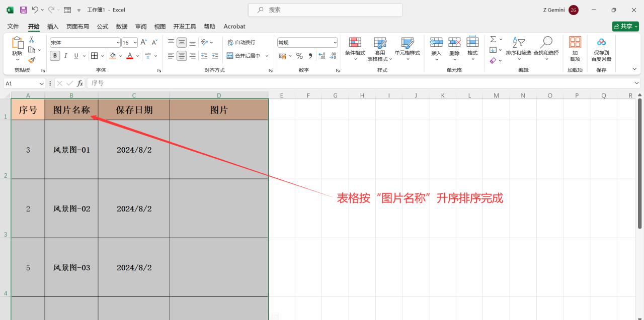Screen dimensions: 644x320
Task: Toggle align left
Action: 171,56
